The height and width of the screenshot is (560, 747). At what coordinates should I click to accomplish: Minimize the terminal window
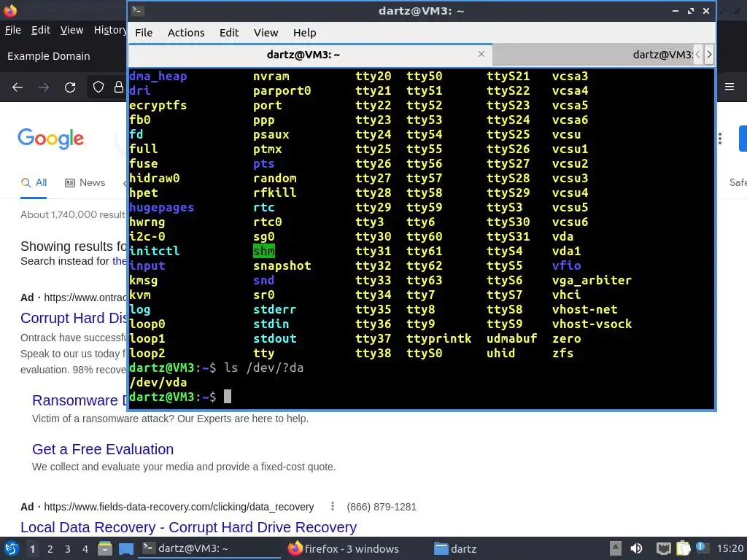pyautogui.click(x=675, y=10)
